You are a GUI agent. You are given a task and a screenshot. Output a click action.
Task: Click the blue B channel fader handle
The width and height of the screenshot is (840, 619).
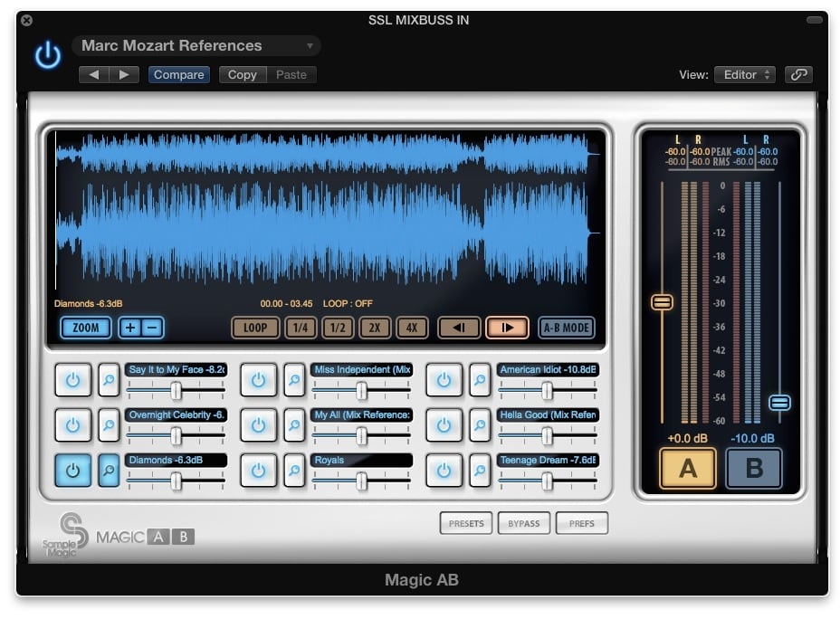coord(779,403)
